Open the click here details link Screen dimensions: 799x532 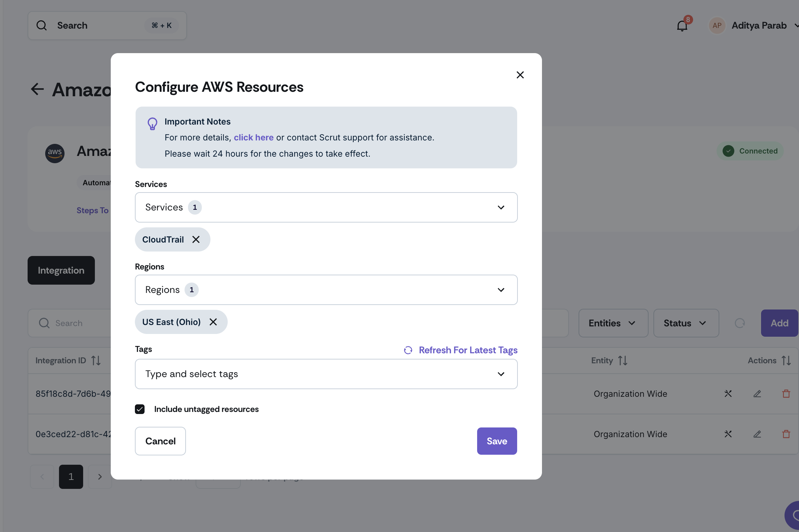(254, 138)
